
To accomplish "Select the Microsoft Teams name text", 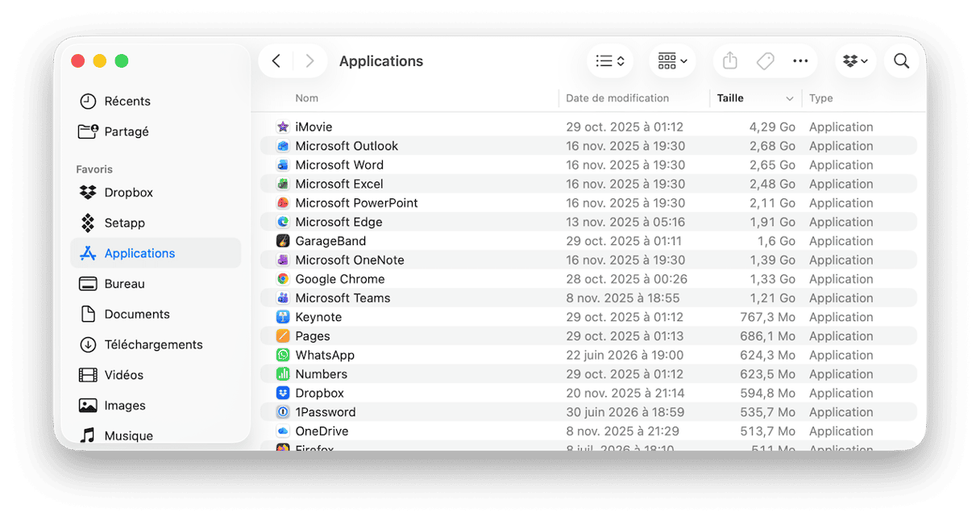I will point(343,298).
